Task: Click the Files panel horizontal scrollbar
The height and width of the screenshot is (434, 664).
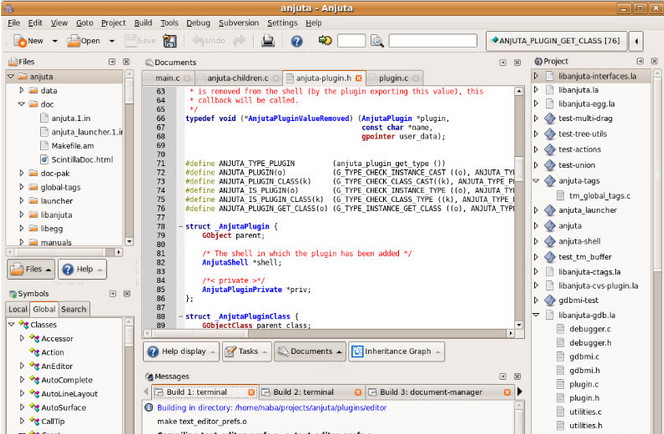Action: [x=64, y=252]
